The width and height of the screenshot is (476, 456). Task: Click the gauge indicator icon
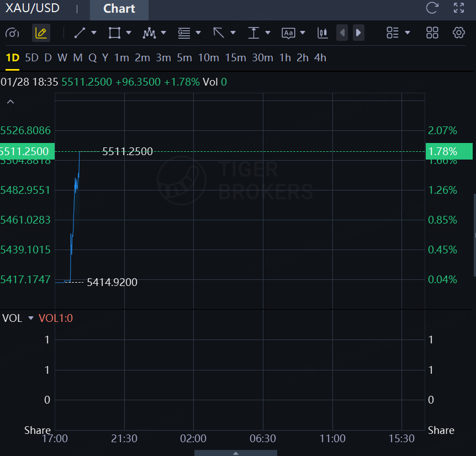pos(12,33)
